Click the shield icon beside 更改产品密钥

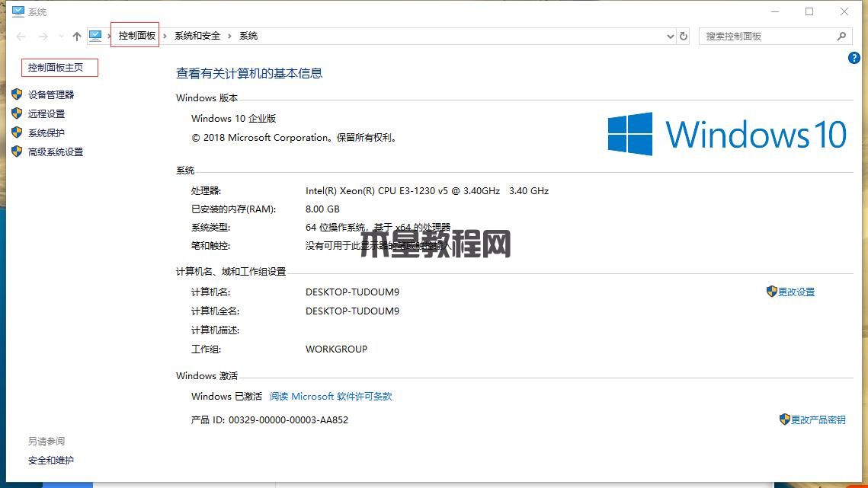[784, 419]
